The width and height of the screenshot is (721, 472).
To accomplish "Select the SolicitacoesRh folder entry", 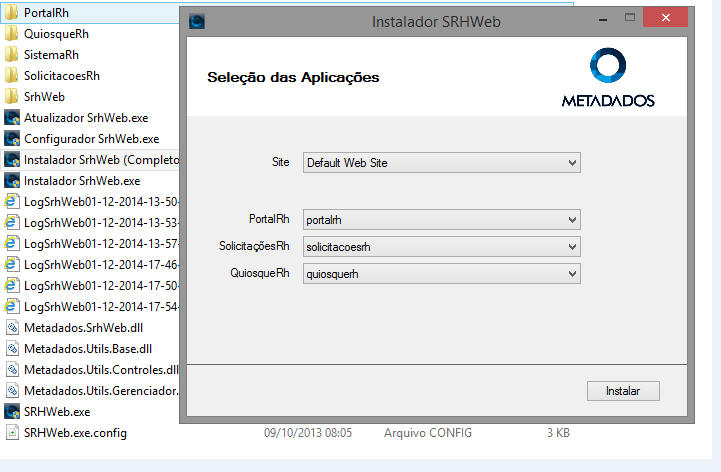I will coord(62,75).
